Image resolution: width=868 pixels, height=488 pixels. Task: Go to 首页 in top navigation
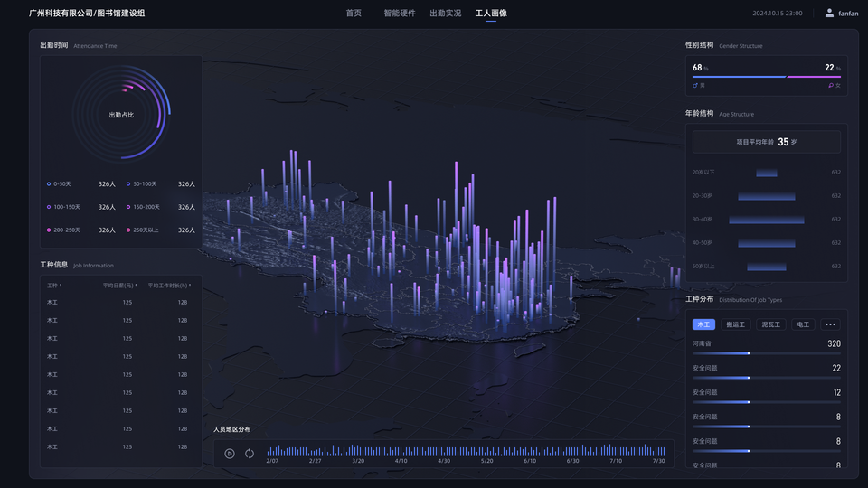click(x=354, y=13)
